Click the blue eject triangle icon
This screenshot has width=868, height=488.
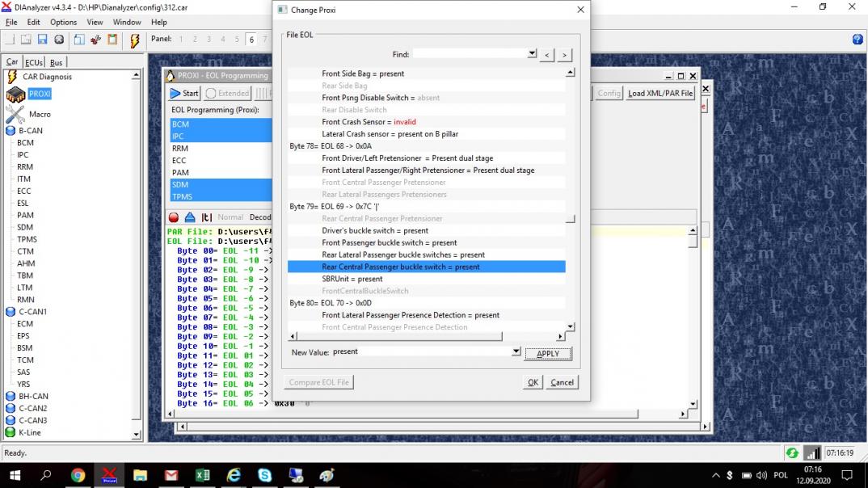tap(189, 217)
